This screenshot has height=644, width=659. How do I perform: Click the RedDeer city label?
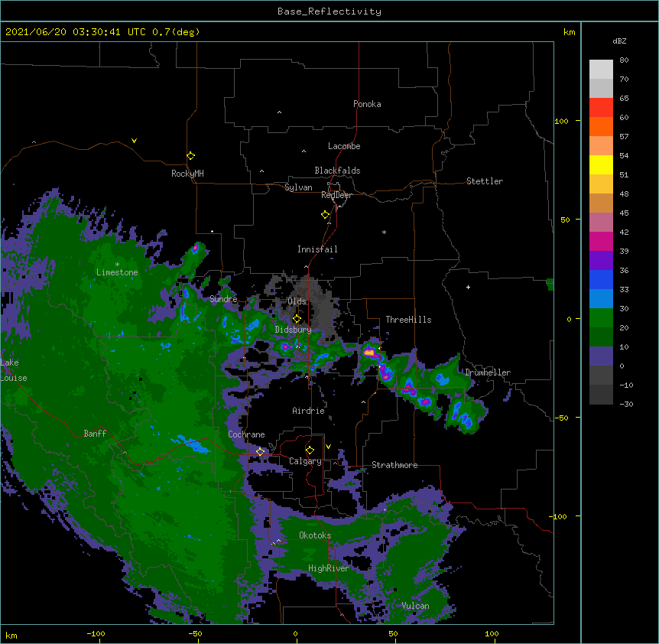336,195
